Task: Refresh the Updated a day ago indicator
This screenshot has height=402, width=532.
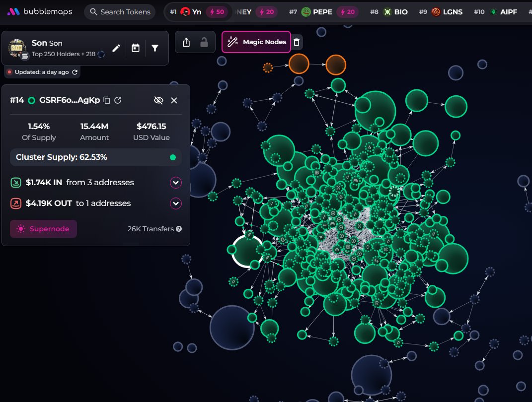Action: coord(75,72)
